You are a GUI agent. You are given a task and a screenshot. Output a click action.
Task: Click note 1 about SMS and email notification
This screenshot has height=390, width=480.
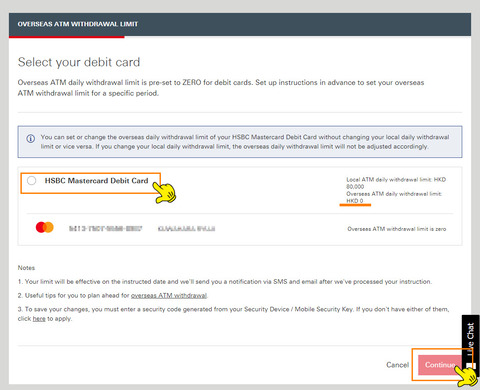coord(225,282)
